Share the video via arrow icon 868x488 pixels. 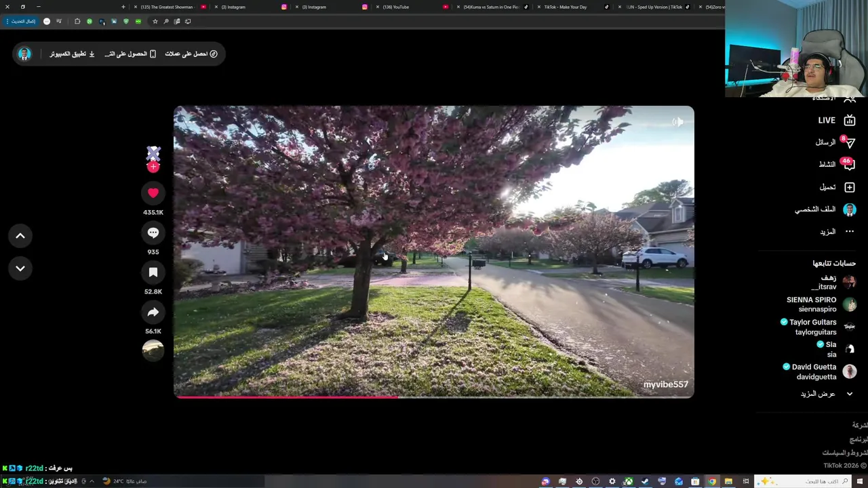point(153,312)
